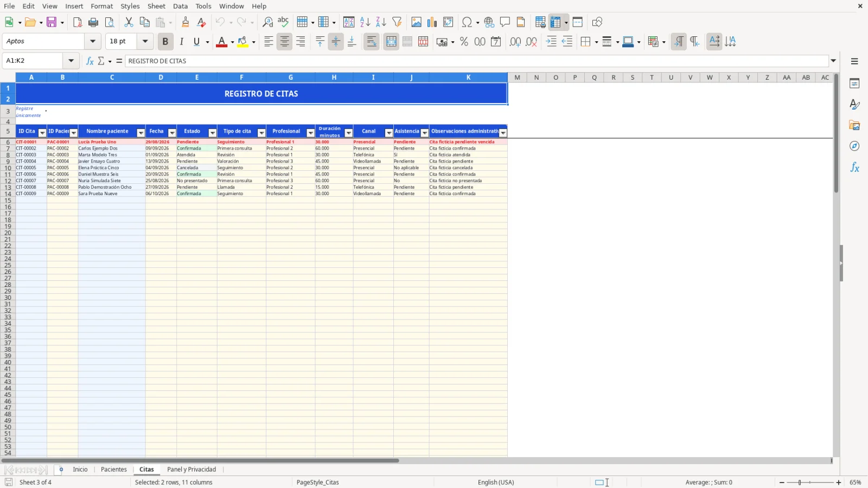
Task: Insert Chart icon in toolbar
Action: click(x=432, y=22)
